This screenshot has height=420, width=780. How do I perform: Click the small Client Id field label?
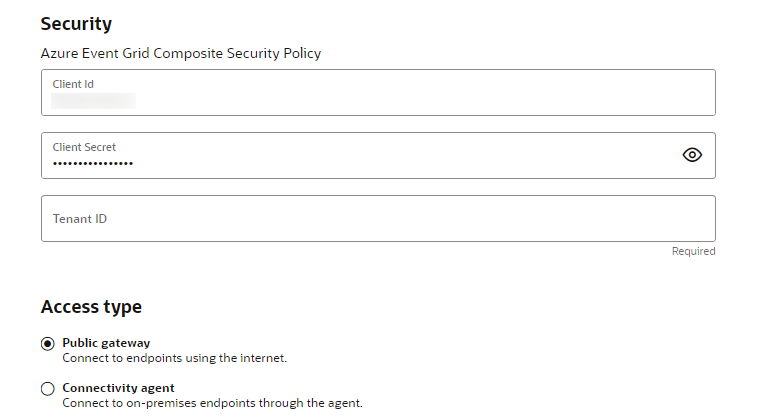73,84
